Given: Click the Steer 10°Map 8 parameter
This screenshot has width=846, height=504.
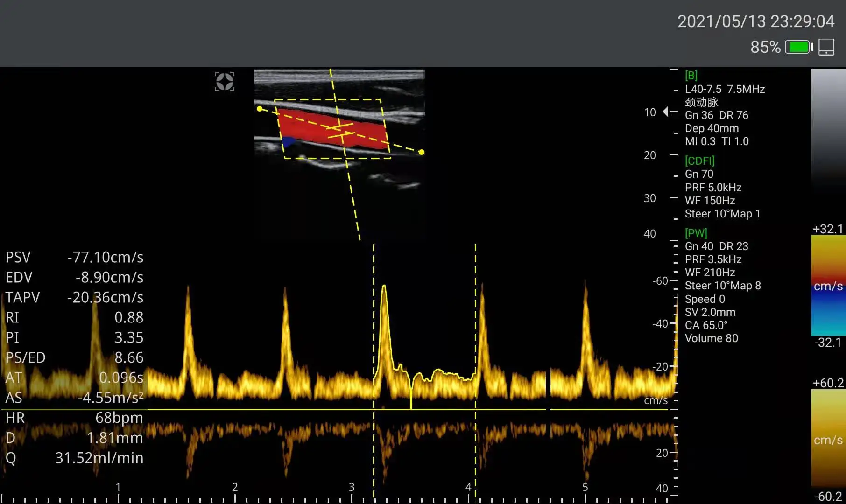Looking at the screenshot, I should point(723,286).
